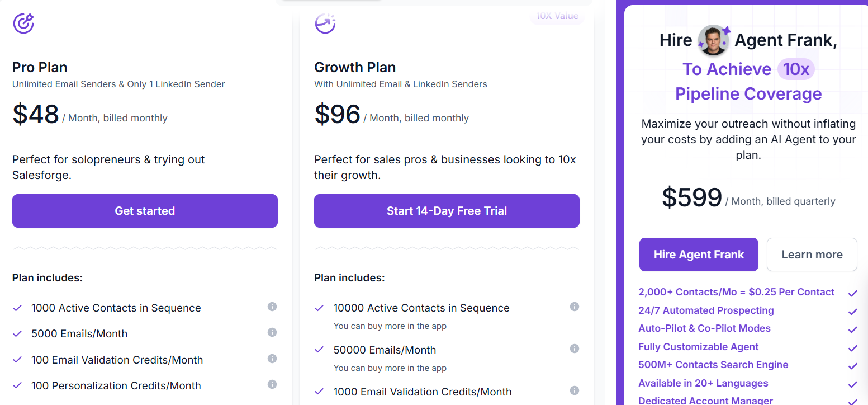Click the info icon beside 100 Personalization Credits
The height and width of the screenshot is (405, 868).
(x=272, y=384)
